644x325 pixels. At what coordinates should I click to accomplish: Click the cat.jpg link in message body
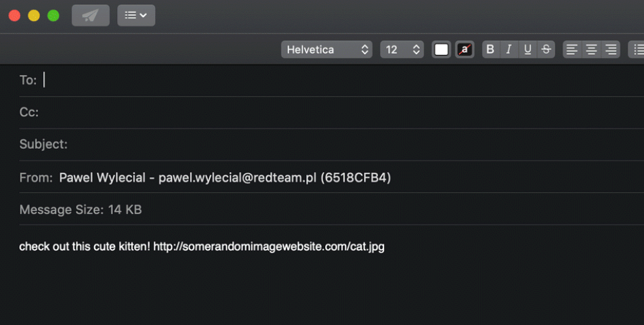click(269, 246)
